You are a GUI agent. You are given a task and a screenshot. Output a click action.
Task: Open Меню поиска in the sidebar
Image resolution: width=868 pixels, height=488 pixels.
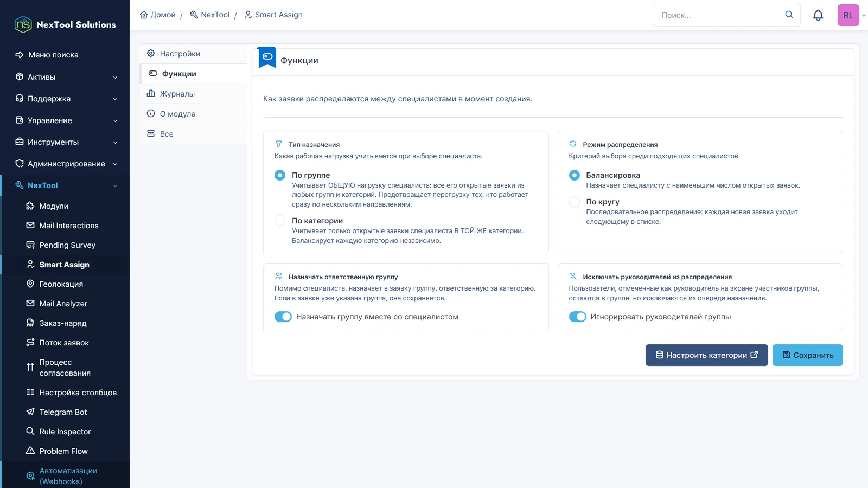tap(65, 55)
